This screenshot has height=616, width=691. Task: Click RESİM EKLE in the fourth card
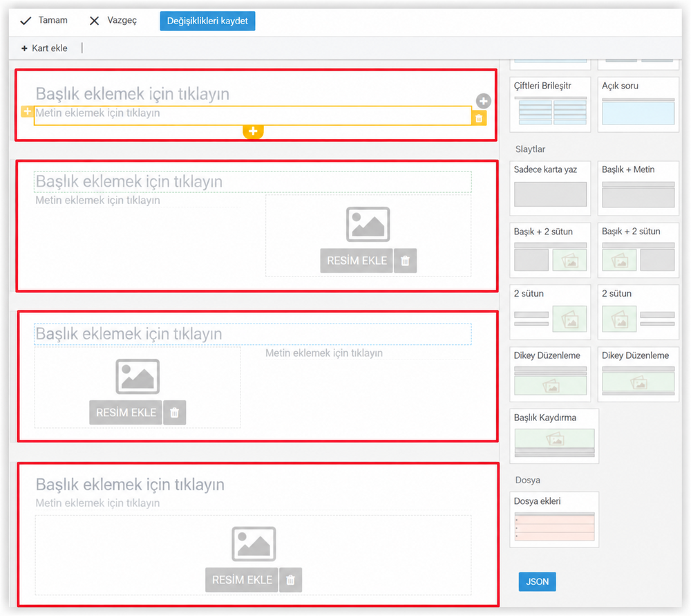tap(242, 580)
